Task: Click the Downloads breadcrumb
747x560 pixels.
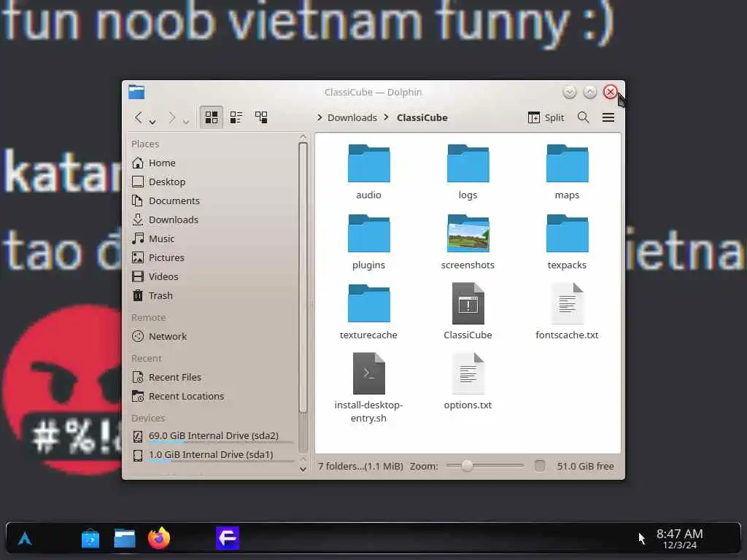Action: click(352, 117)
